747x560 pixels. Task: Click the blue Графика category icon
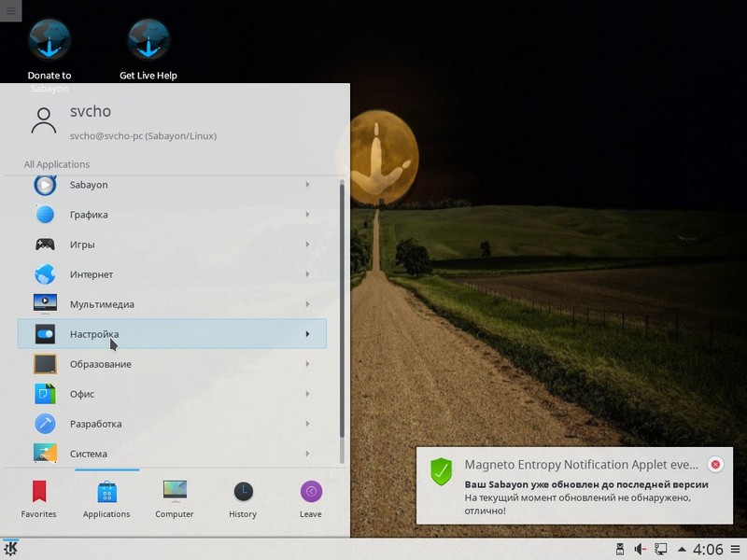coord(45,215)
